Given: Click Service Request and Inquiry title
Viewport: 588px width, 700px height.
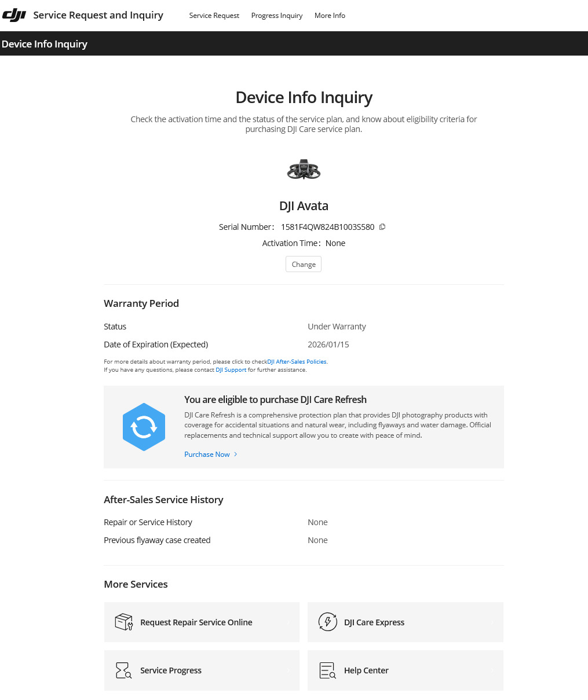Looking at the screenshot, I should [x=98, y=15].
